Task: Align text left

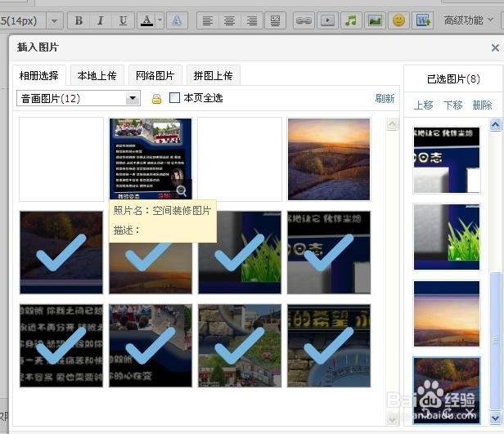Action: [x=207, y=21]
